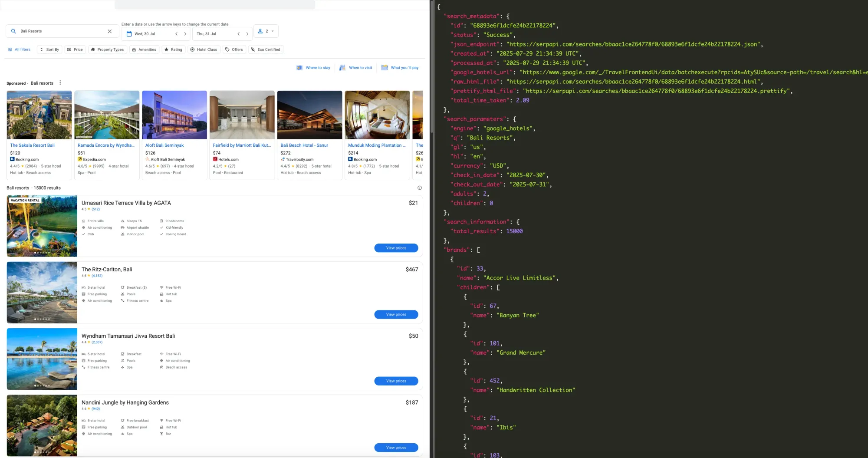Click the json_endpoint URL in JSON panel
Screen dimensions: 868x458
point(634,44)
